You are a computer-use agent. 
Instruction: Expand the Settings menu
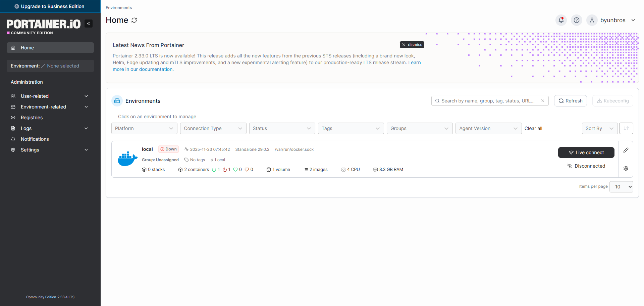(50, 150)
